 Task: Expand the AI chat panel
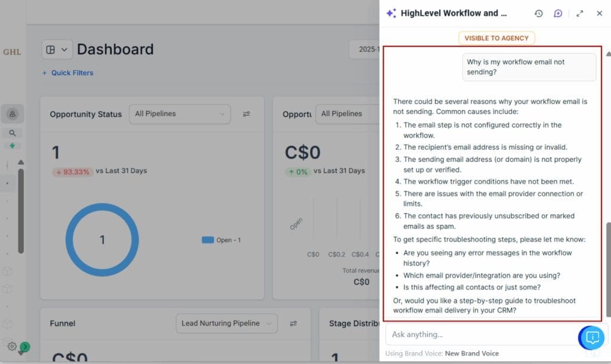(580, 13)
